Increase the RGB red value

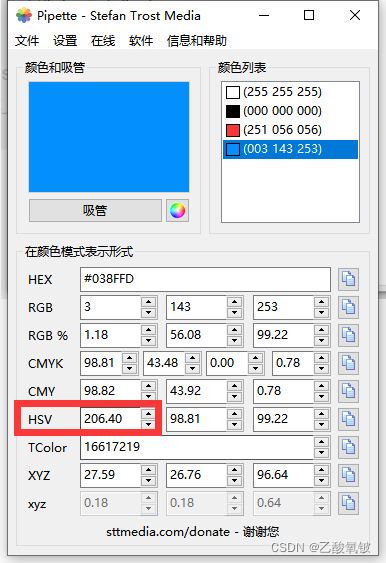point(148,302)
